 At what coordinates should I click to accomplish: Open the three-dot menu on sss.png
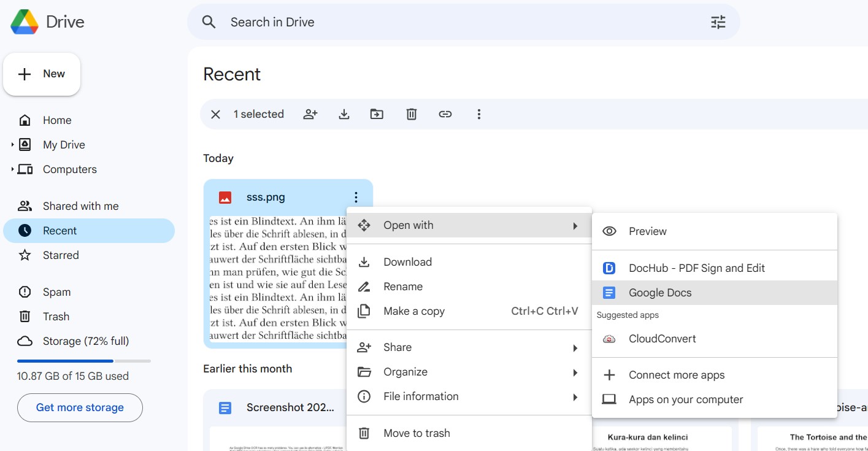[x=355, y=196]
